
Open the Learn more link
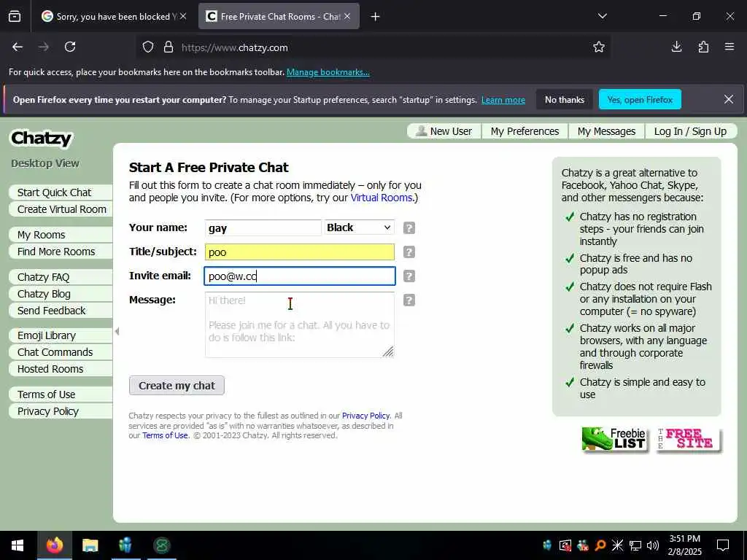click(503, 100)
